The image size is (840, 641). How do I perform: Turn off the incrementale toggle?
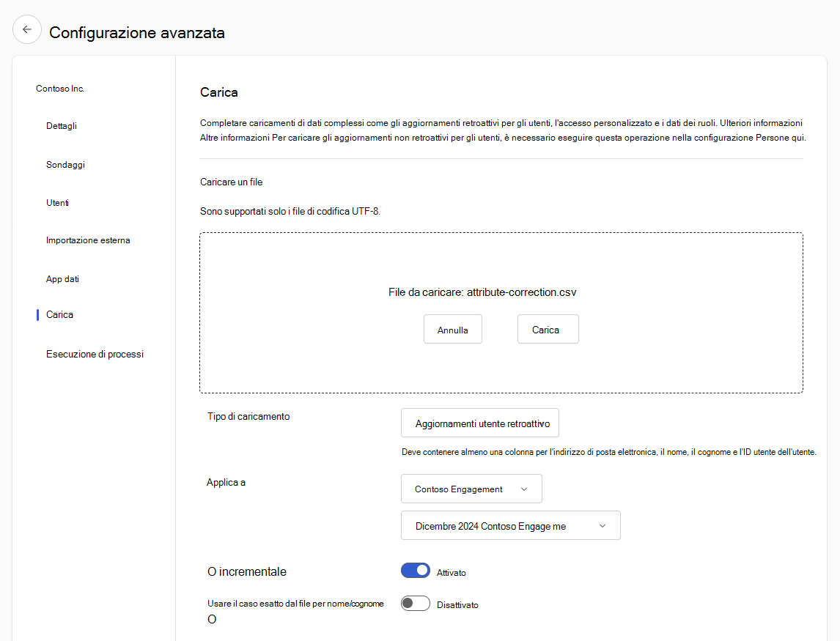415,571
